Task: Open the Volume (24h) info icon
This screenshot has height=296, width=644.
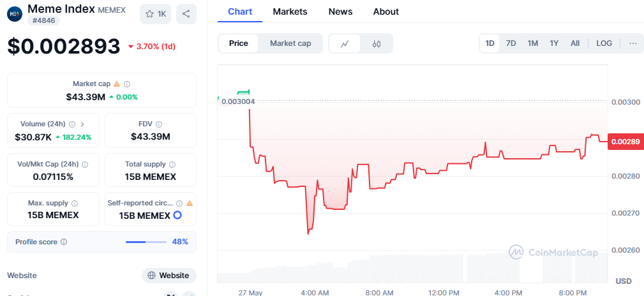Action: point(72,124)
